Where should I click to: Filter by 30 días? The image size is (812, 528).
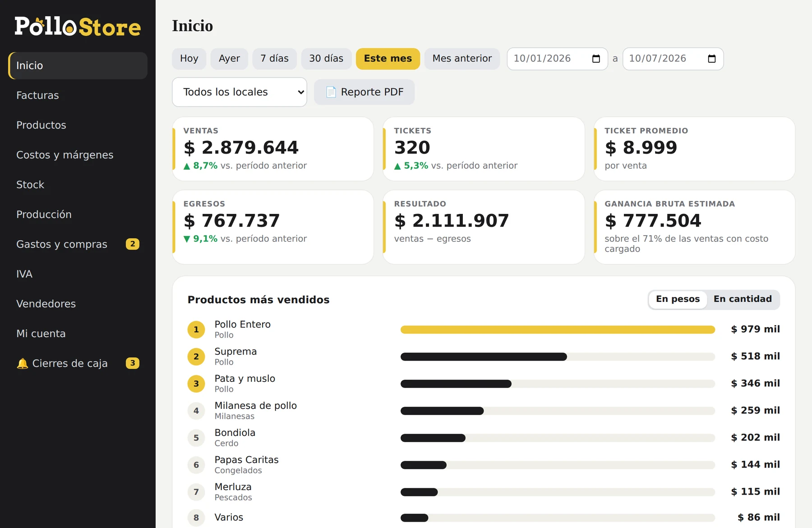pos(326,59)
